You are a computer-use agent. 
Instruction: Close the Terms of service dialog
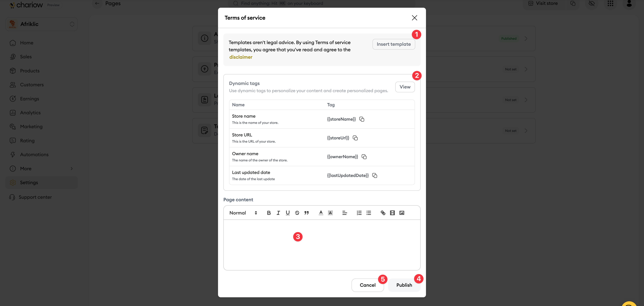414,18
